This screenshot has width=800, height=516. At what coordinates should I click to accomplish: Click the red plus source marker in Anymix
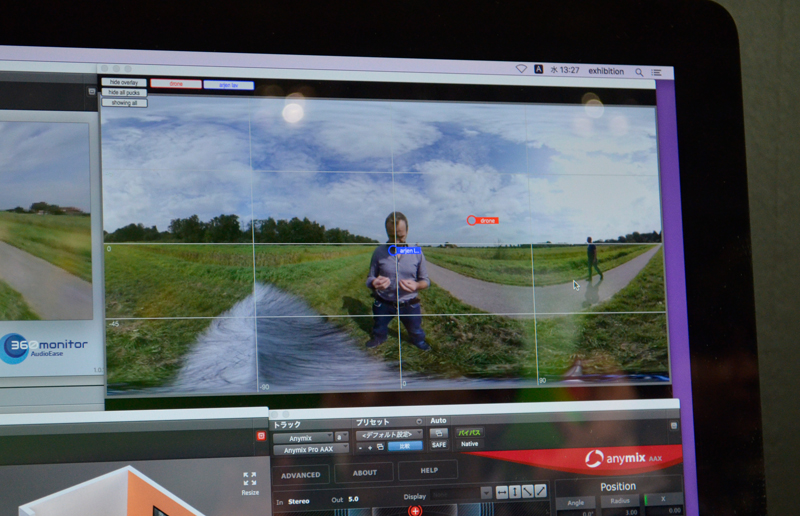coord(415,511)
